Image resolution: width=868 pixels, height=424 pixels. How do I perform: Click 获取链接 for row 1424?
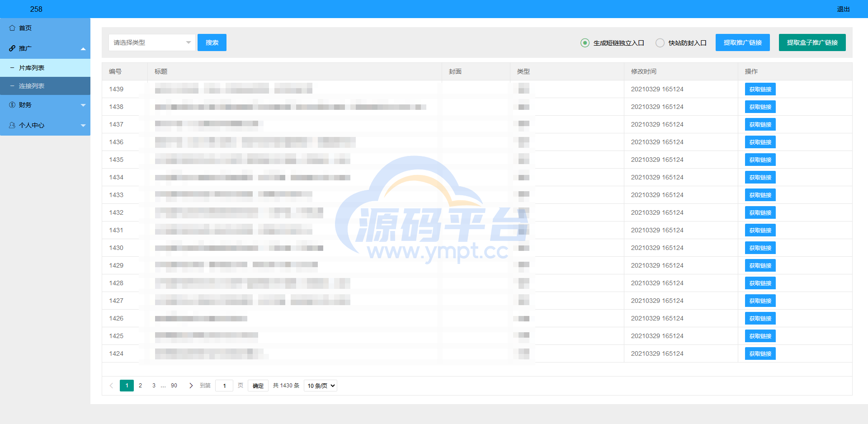coord(760,353)
